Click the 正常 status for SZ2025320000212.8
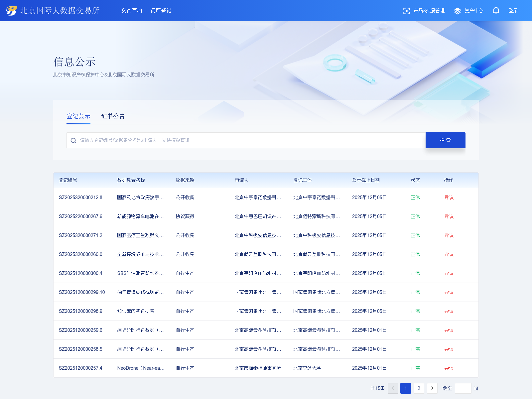Viewport: 532px width, 399px height. [x=415, y=198]
